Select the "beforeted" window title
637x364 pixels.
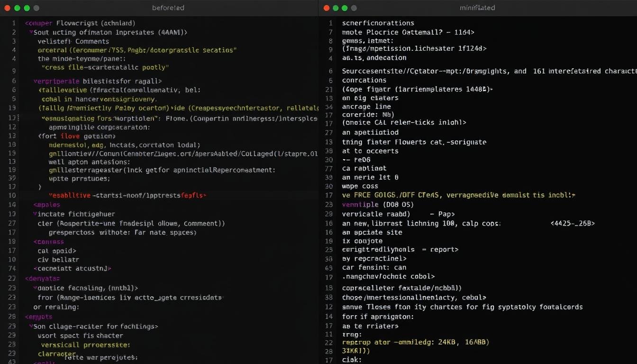[168, 8]
